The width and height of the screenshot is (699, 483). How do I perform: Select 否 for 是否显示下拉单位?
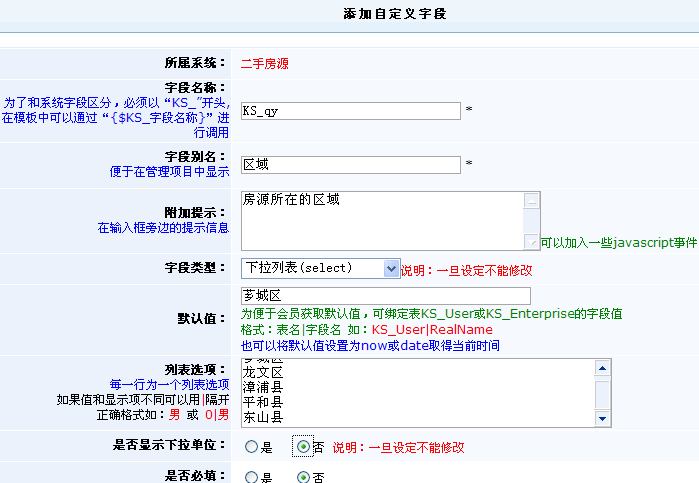(x=303, y=447)
